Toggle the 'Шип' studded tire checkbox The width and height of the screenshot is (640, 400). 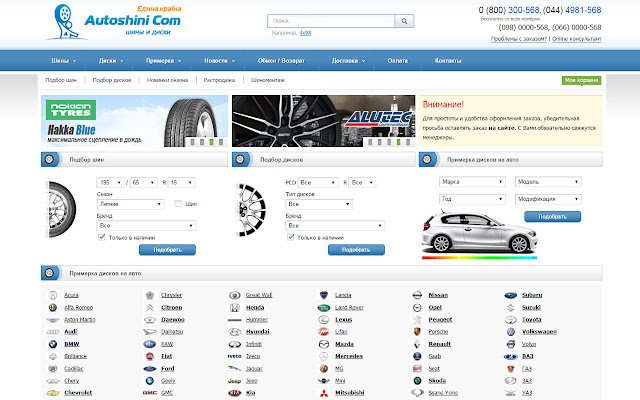178,204
